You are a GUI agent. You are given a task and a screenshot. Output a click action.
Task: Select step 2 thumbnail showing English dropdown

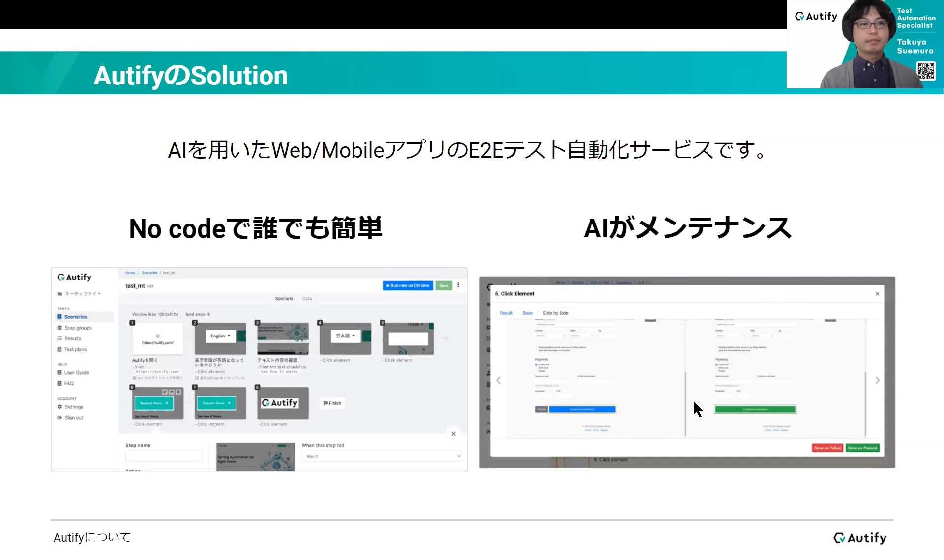pos(220,338)
